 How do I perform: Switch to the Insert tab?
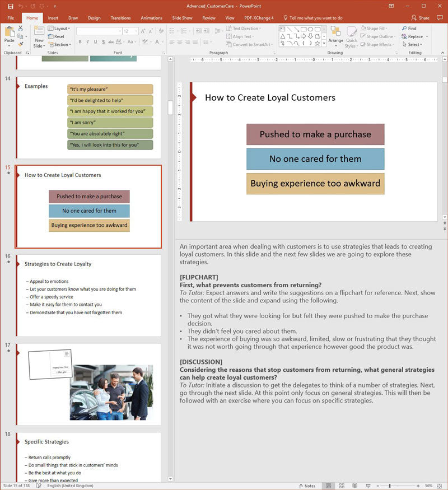click(x=53, y=18)
